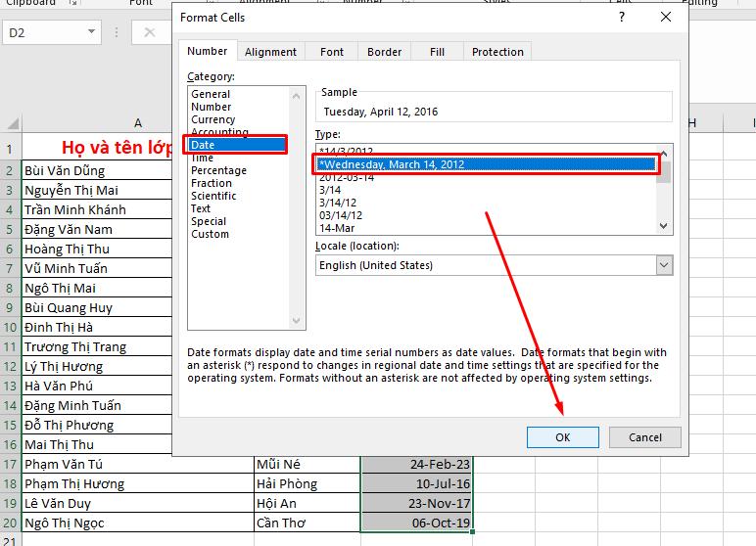This screenshot has width=756, height=546.
Task: Switch to the Alignment tab
Action: pos(271,52)
